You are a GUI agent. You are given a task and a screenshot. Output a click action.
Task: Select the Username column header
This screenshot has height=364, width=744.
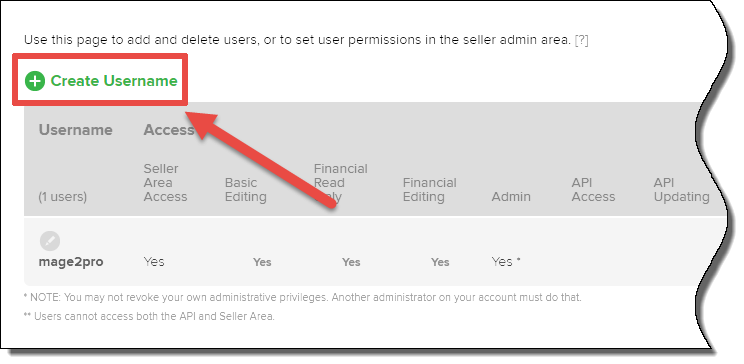(x=75, y=130)
